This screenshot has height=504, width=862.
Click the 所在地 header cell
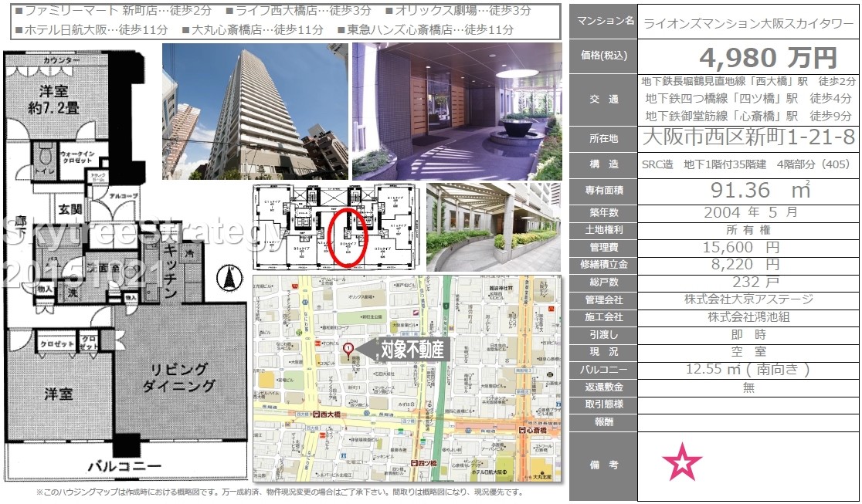point(603,138)
